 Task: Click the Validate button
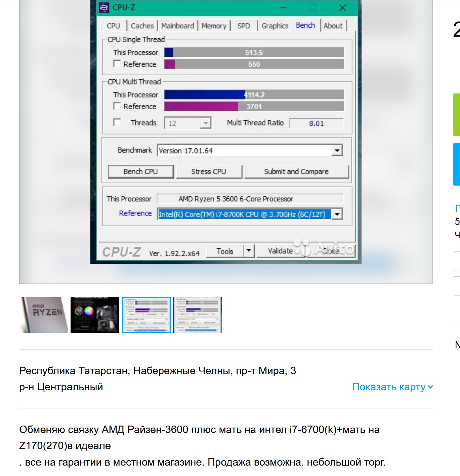pyautogui.click(x=280, y=251)
